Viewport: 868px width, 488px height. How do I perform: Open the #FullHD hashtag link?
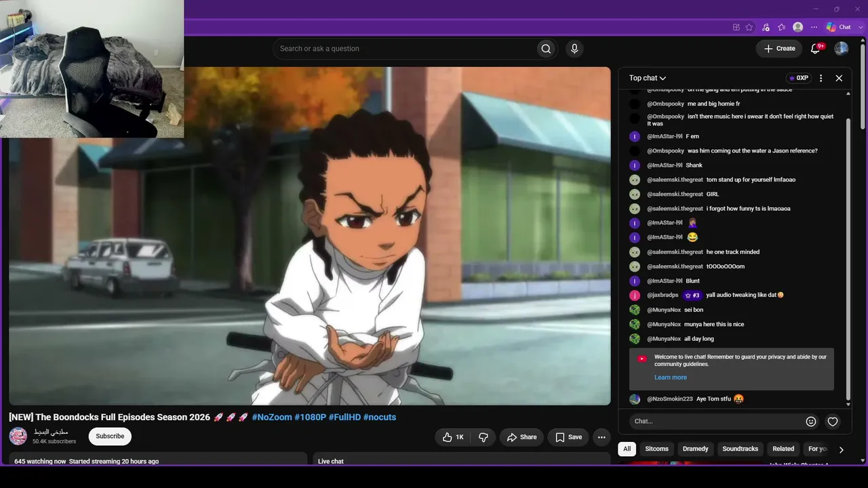click(x=344, y=418)
